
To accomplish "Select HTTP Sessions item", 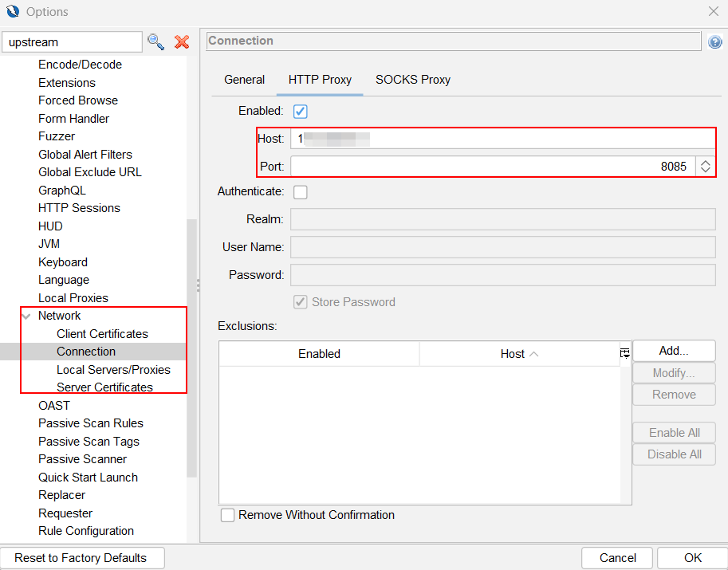I will tap(79, 208).
